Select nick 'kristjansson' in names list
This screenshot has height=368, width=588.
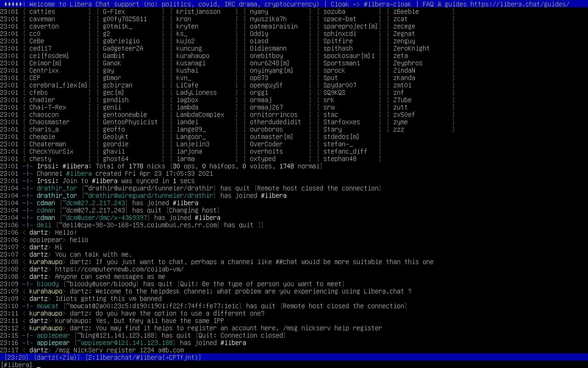tap(198, 11)
